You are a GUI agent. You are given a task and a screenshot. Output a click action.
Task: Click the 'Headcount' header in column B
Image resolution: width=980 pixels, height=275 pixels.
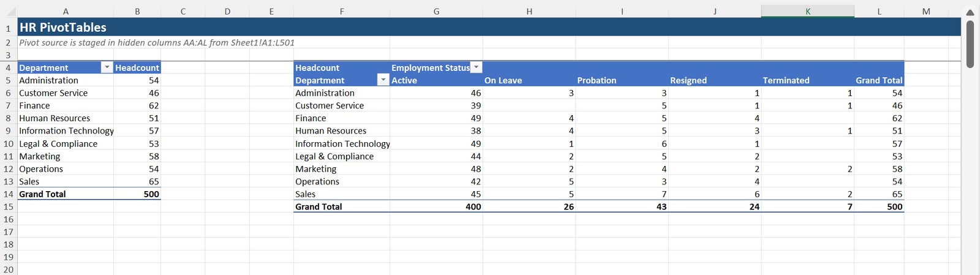click(137, 67)
